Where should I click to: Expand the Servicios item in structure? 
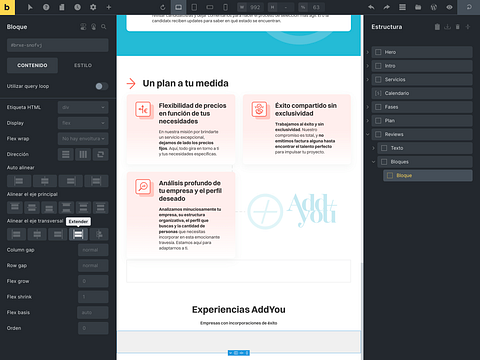pos(368,80)
